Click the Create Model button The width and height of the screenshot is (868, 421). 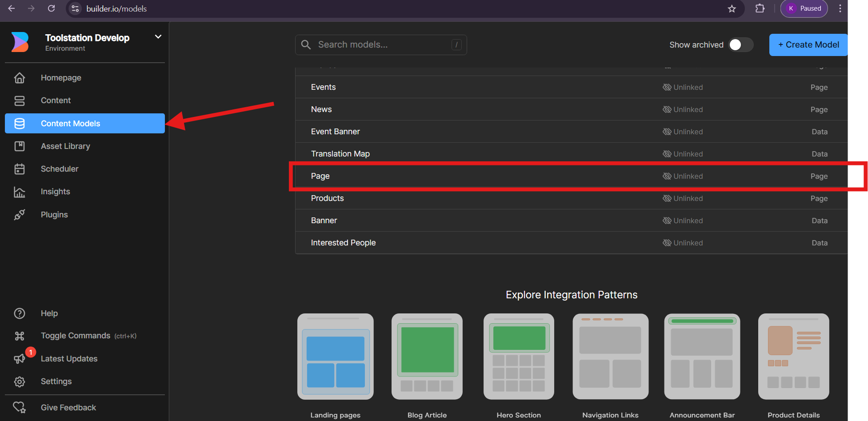tap(808, 45)
